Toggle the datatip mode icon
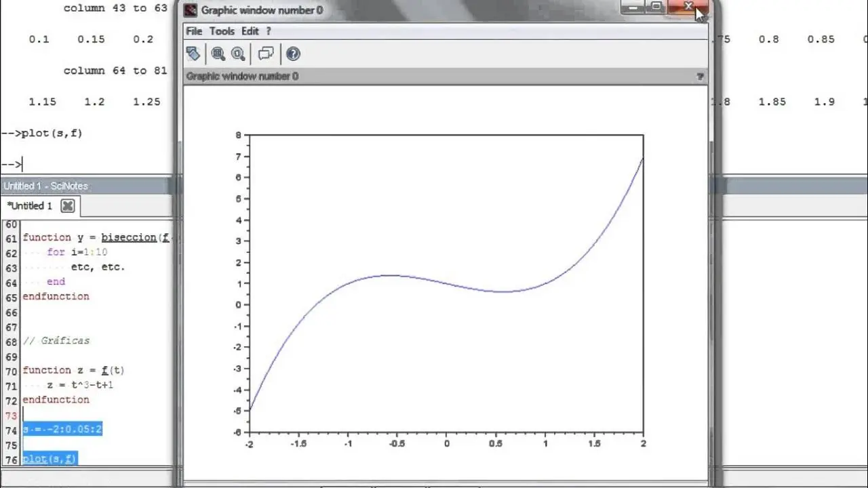Viewport: 868px width, 488px height. (266, 54)
